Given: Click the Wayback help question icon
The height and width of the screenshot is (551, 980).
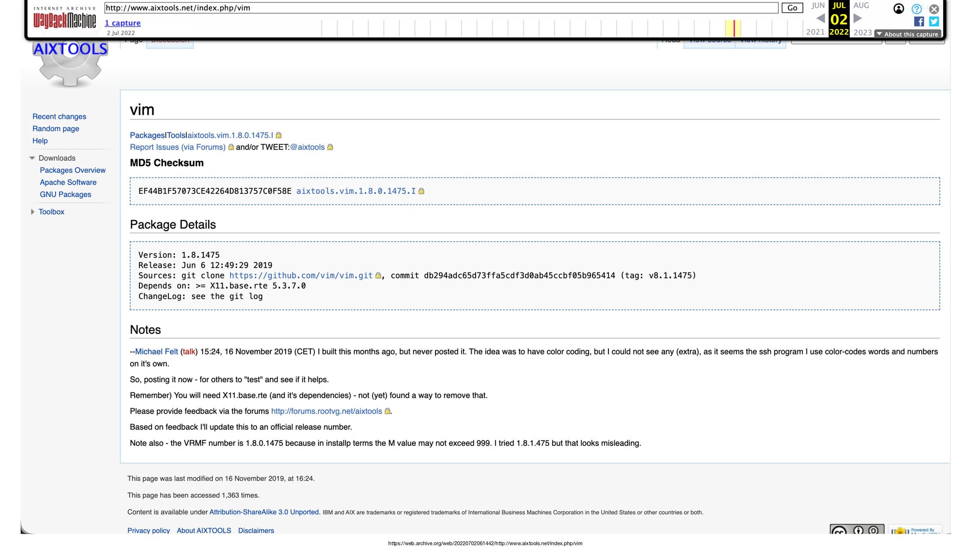Looking at the screenshot, I should tap(917, 9).
